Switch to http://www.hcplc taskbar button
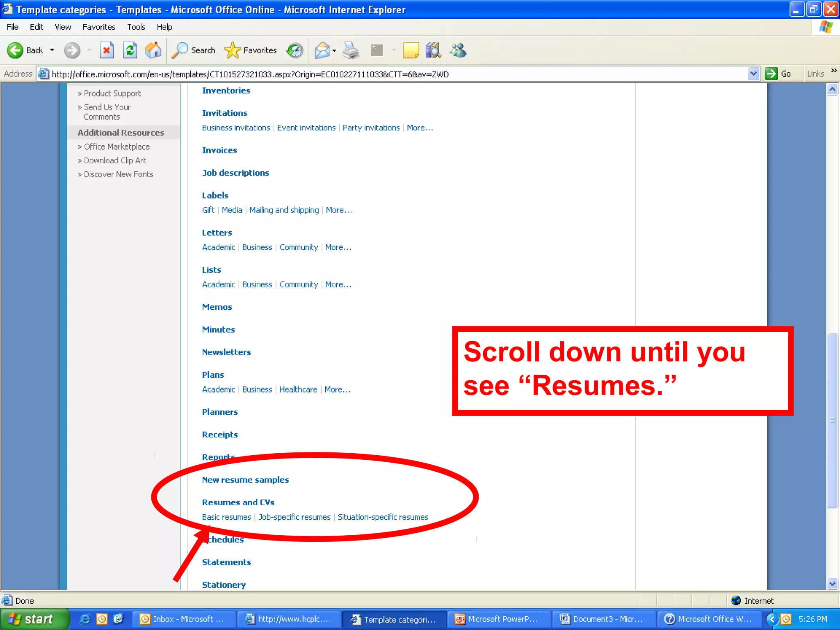Viewport: 840px width, 630px height. [288, 619]
